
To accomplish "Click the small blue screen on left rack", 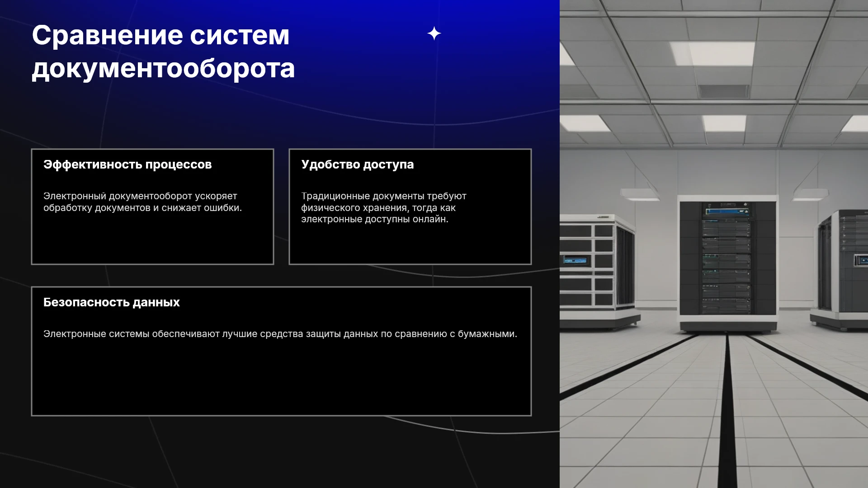I will (x=575, y=261).
